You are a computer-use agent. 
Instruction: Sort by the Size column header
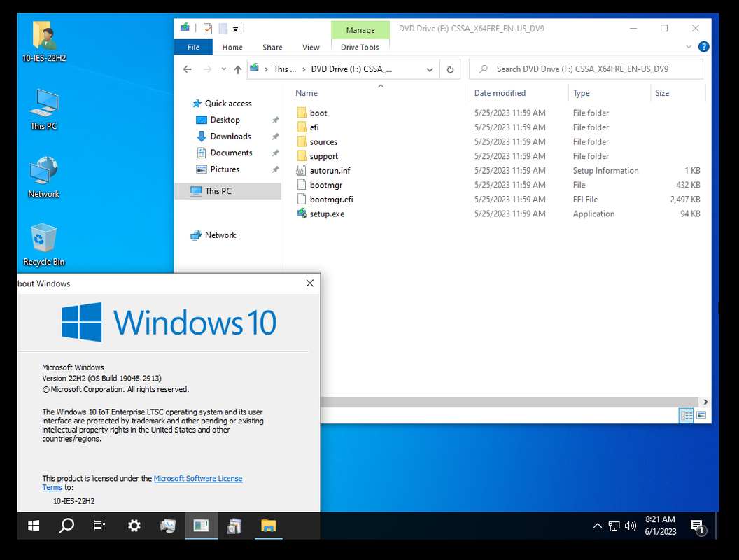pyautogui.click(x=662, y=93)
